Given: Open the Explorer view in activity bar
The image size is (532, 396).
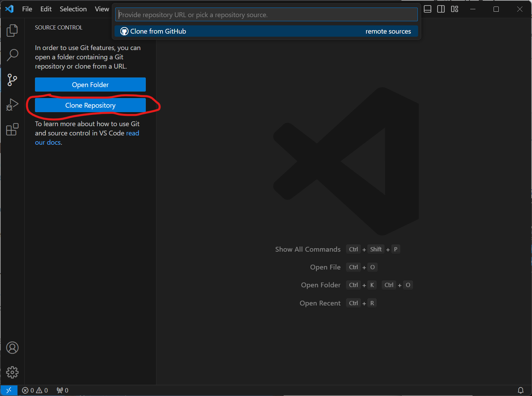Looking at the screenshot, I should click(x=12, y=31).
